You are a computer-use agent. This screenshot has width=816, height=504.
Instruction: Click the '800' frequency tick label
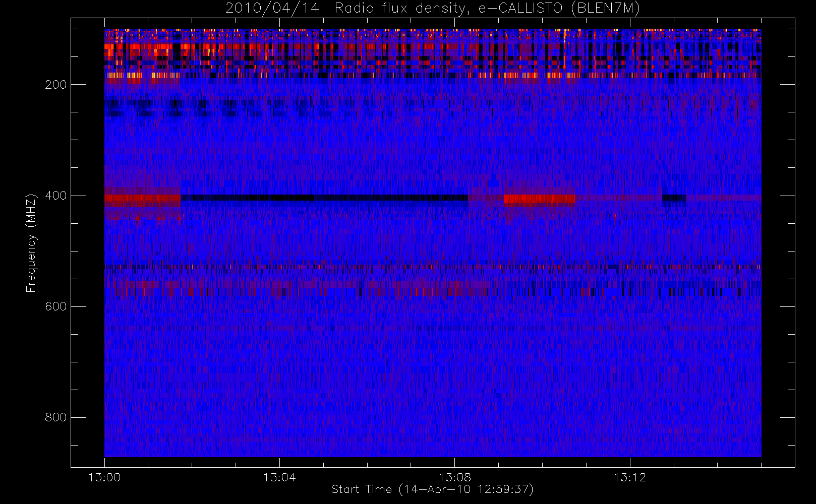(x=55, y=417)
